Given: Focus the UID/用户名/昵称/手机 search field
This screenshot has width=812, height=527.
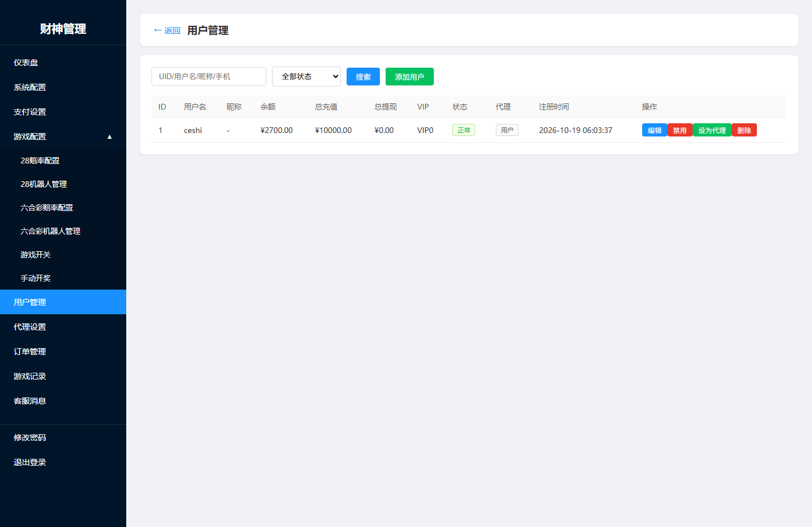Looking at the screenshot, I should pyautogui.click(x=209, y=76).
